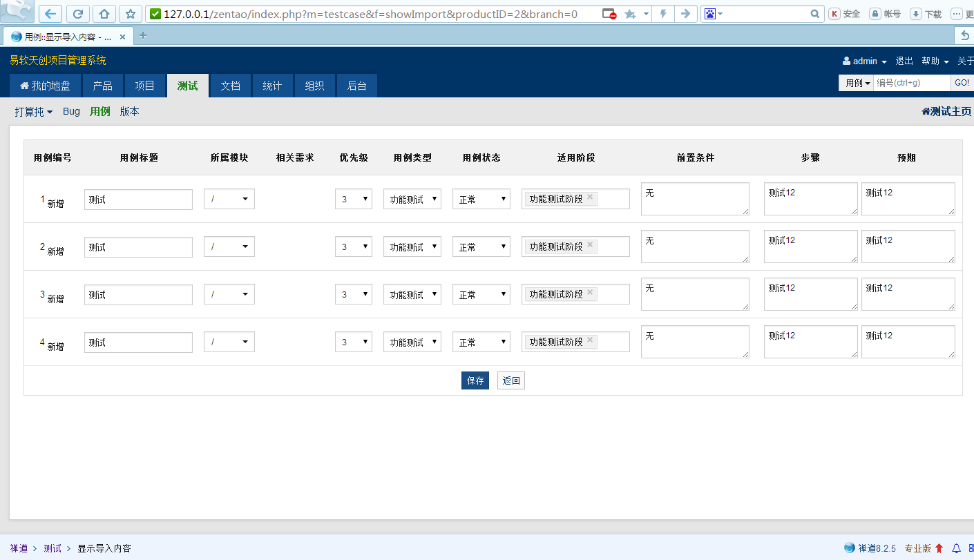Go back with the browser back arrow
The width and height of the screenshot is (974, 560).
click(52, 14)
